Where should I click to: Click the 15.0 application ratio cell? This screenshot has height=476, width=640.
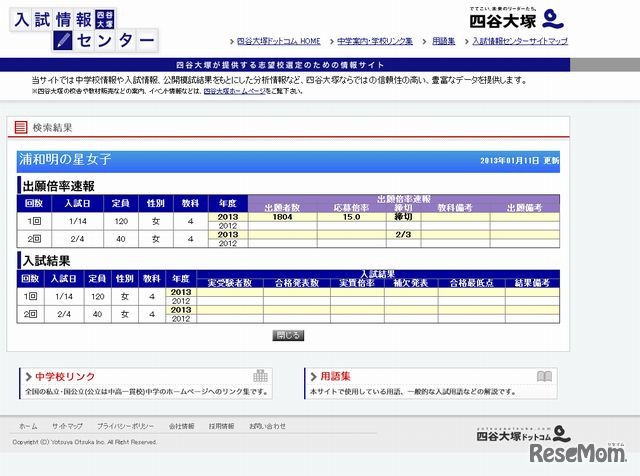click(x=351, y=217)
